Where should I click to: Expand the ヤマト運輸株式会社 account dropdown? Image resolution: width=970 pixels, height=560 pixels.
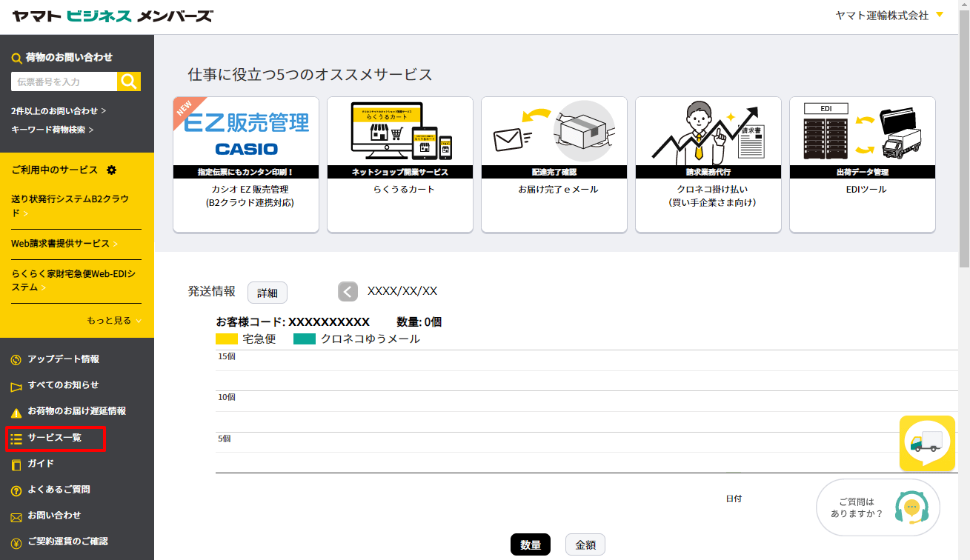tap(940, 15)
